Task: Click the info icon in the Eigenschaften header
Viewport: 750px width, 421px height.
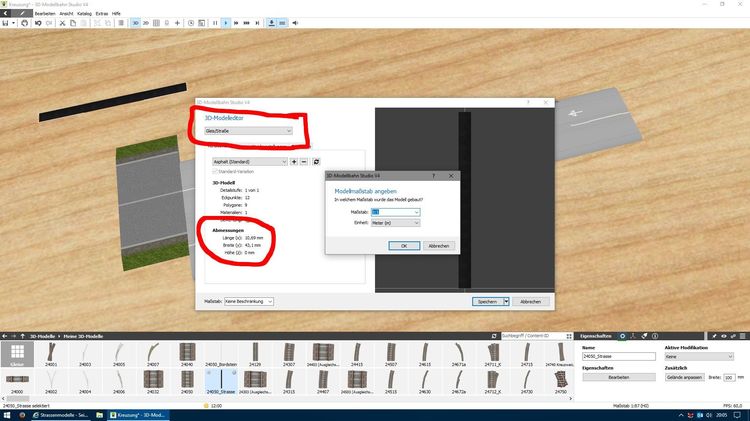Action: (x=655, y=336)
